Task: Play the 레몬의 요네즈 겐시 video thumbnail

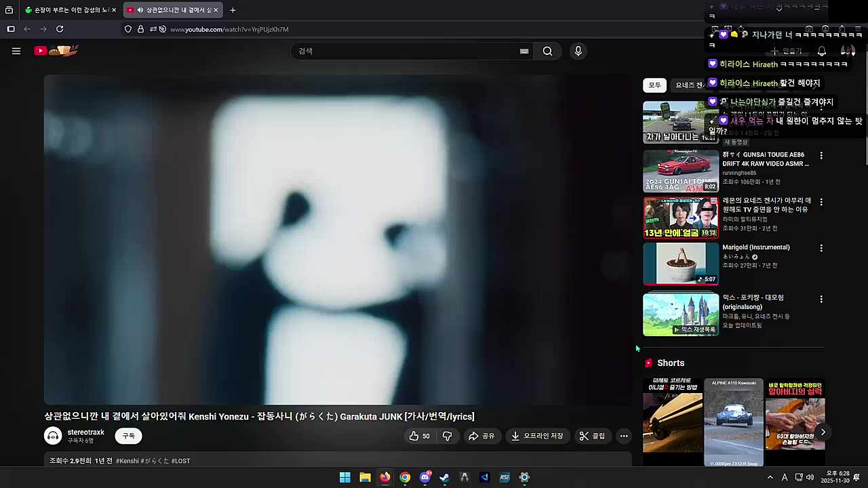Action: (680, 217)
